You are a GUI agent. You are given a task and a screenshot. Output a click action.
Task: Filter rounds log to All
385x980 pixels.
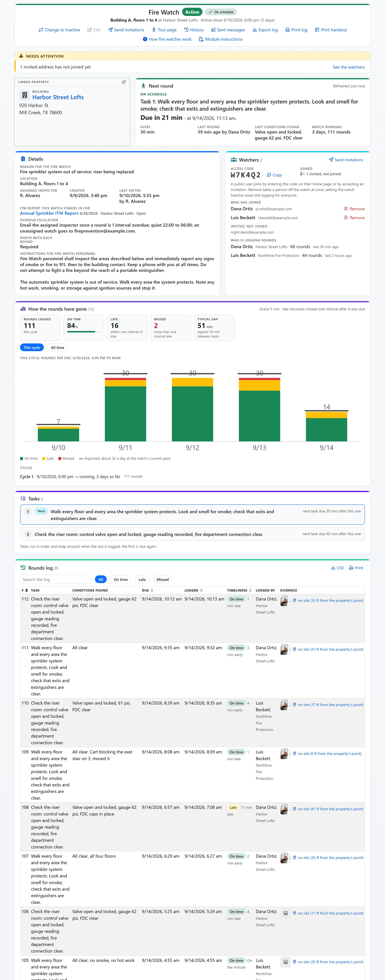tap(101, 579)
